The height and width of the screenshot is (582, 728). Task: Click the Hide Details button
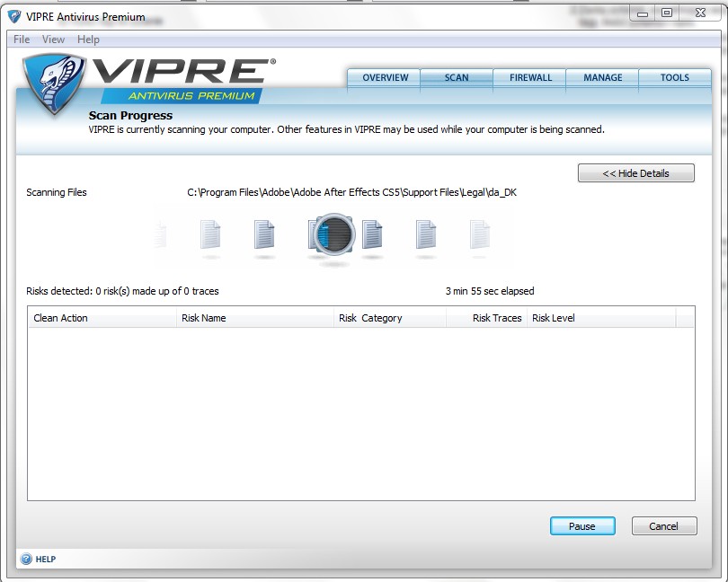click(636, 173)
